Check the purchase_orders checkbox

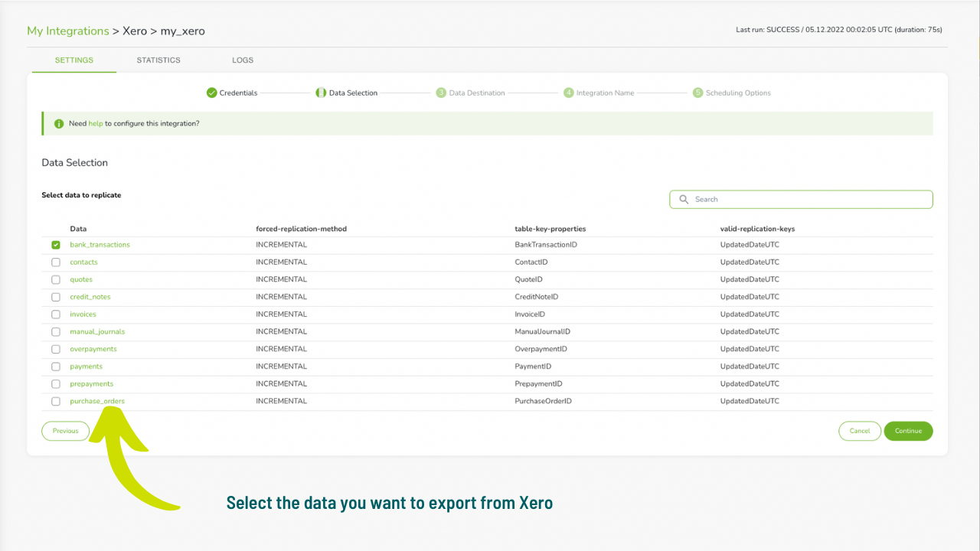click(x=56, y=401)
